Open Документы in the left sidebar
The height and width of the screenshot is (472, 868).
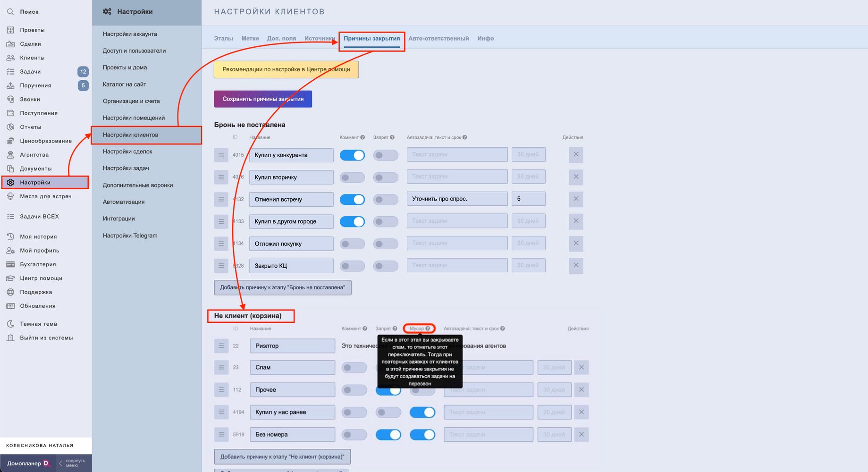click(36, 169)
